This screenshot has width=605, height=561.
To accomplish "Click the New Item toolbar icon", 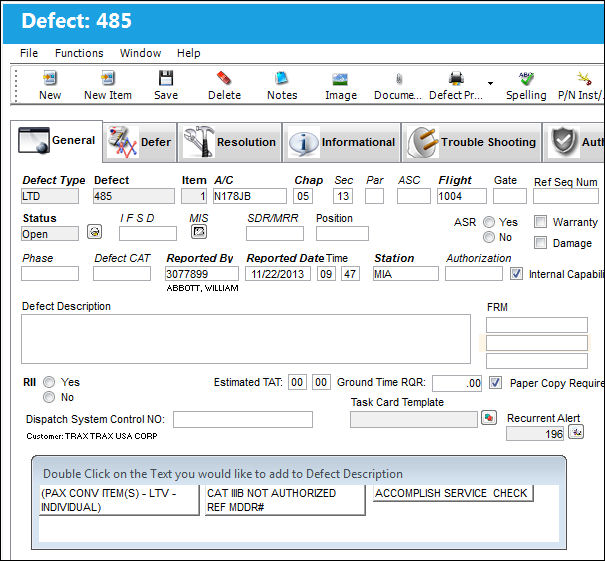I will coord(108,78).
